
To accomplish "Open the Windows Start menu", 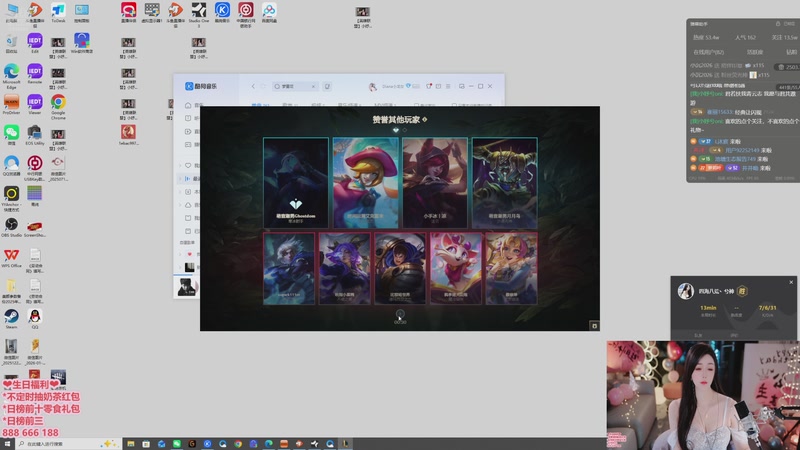I will [7, 444].
